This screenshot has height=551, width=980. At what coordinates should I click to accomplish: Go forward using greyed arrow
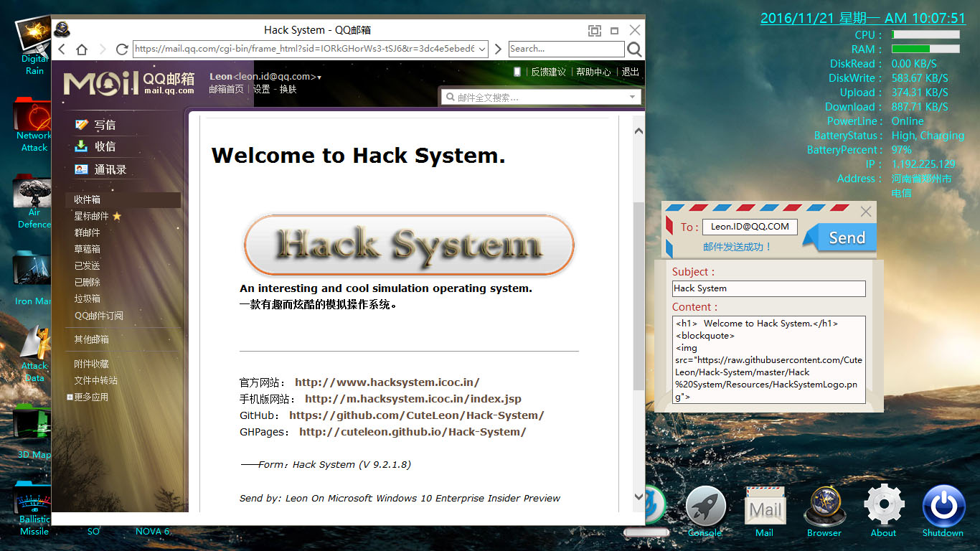(x=103, y=49)
